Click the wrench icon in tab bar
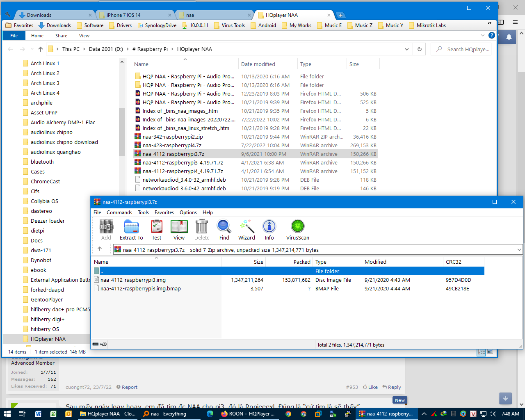Screen dimensions: 525x420 click(x=8, y=15)
